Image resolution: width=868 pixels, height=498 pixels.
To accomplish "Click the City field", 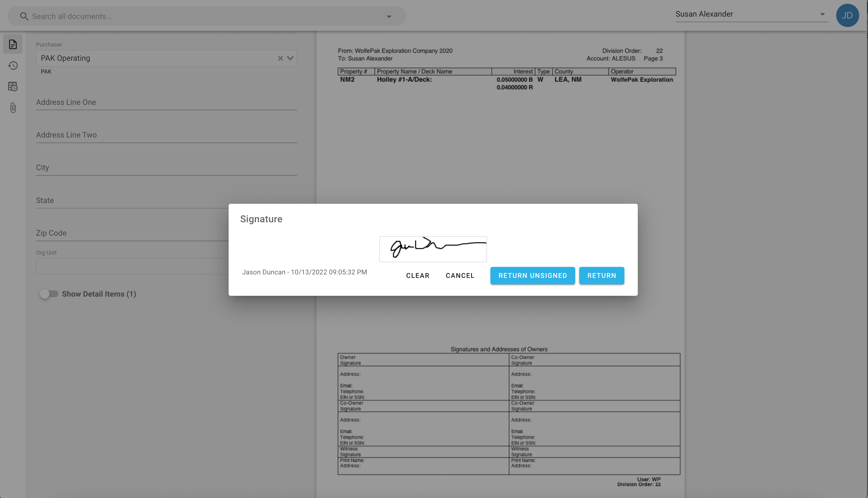I will click(x=166, y=168).
